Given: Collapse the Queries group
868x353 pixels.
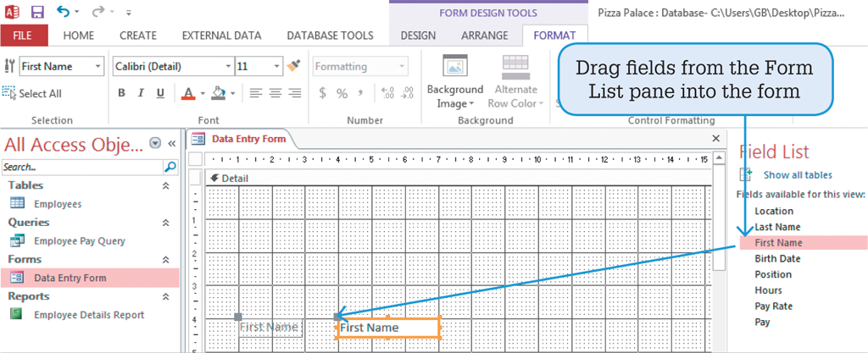Looking at the screenshot, I should tap(165, 223).
